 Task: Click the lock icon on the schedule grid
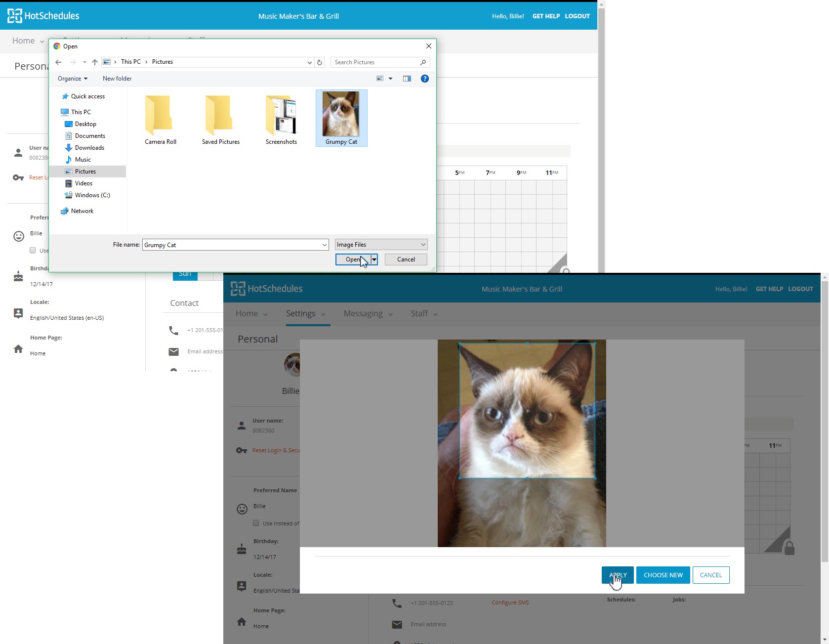point(789,548)
